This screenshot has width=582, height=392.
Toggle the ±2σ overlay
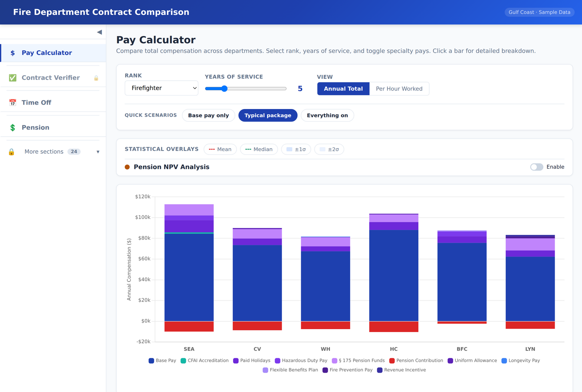[x=329, y=149]
